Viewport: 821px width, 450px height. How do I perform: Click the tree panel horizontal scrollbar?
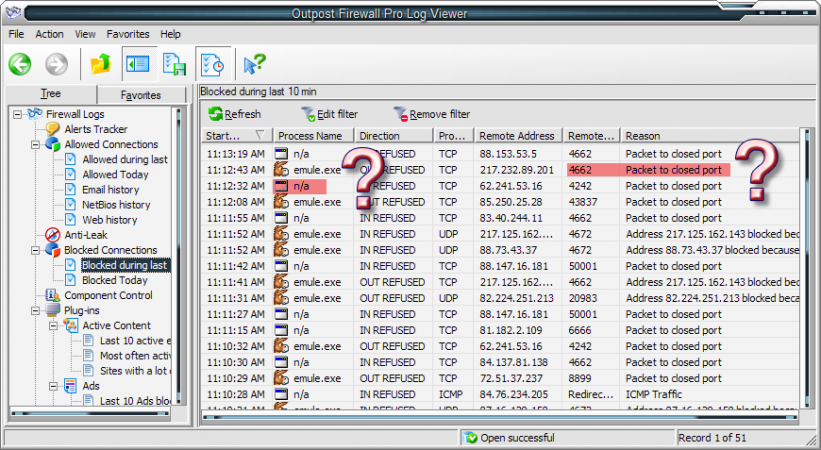pos(90,413)
